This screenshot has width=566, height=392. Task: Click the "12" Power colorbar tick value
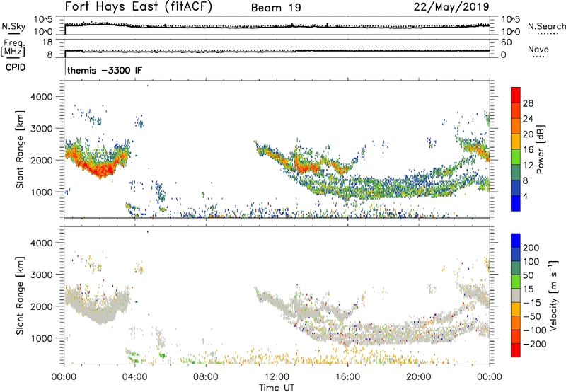click(x=528, y=166)
